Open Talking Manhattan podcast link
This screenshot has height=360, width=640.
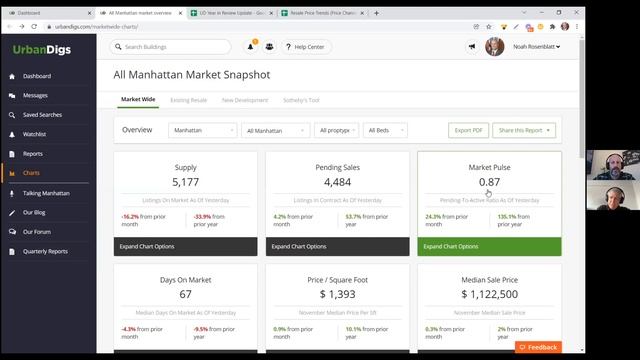(46, 193)
